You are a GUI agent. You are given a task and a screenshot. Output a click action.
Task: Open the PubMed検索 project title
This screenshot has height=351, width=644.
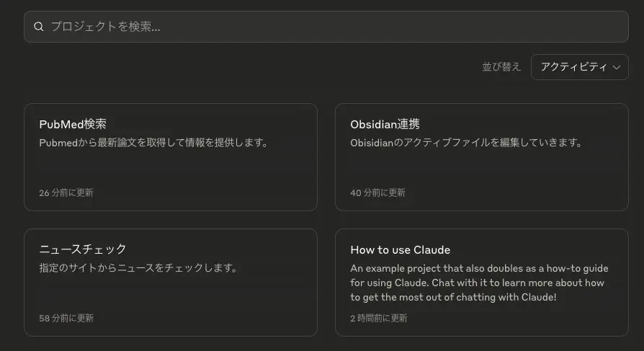(x=73, y=124)
